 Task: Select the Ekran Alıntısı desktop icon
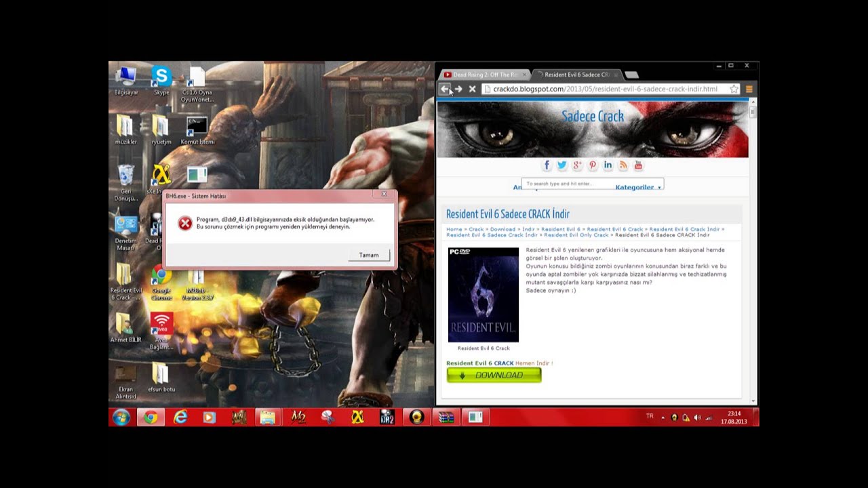point(125,382)
